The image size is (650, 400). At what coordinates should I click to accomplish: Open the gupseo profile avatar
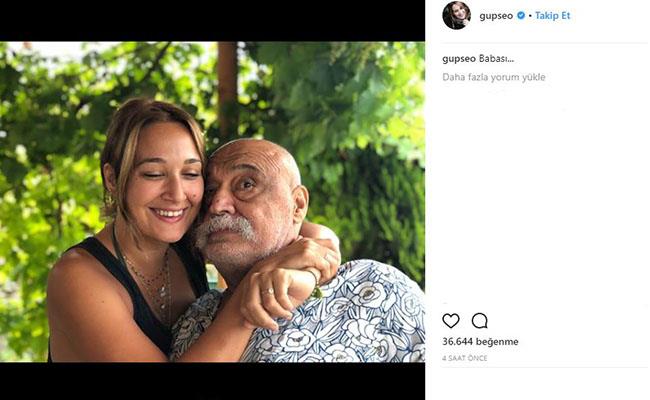click(x=456, y=16)
